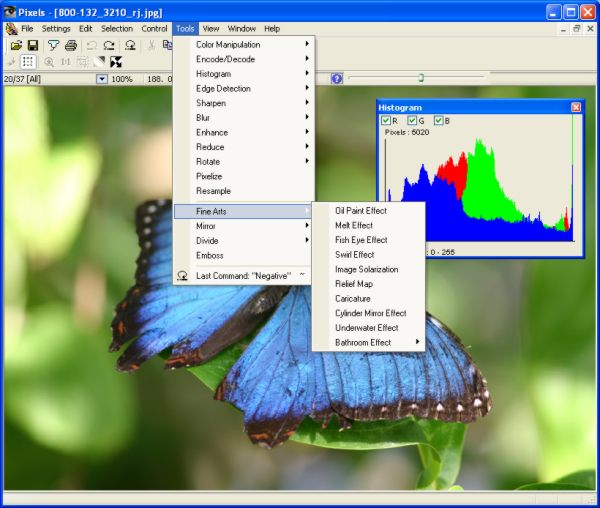Image resolution: width=600 pixels, height=508 pixels.
Task: Click the funnel filter toolbar icon
Action: click(x=53, y=46)
